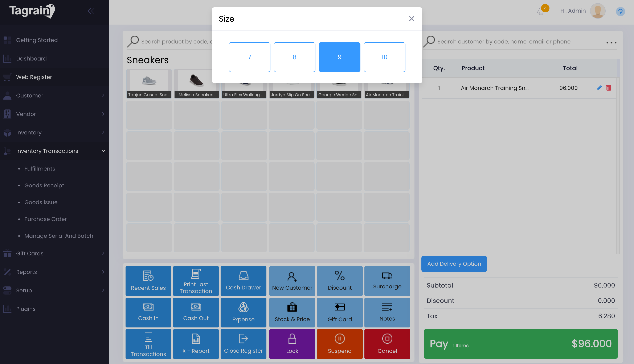Click the Add Delivery Option button
This screenshot has width=634, height=364.
(454, 264)
